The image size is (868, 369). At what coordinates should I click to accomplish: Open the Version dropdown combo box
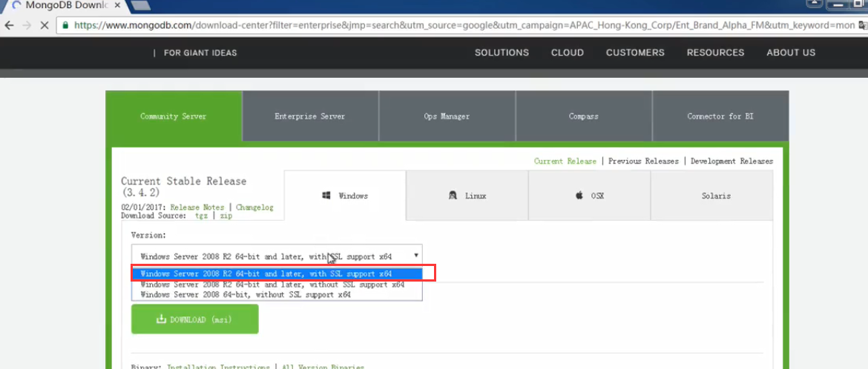[x=277, y=256]
